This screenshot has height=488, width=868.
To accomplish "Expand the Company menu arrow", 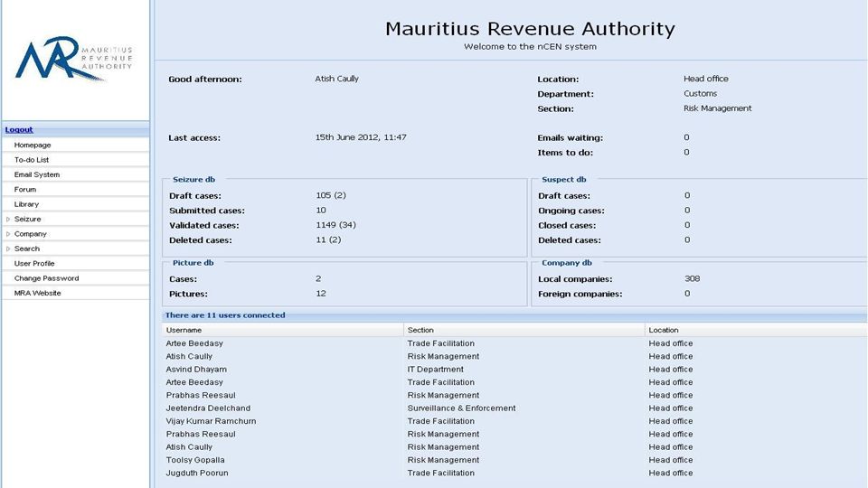I will [x=8, y=234].
